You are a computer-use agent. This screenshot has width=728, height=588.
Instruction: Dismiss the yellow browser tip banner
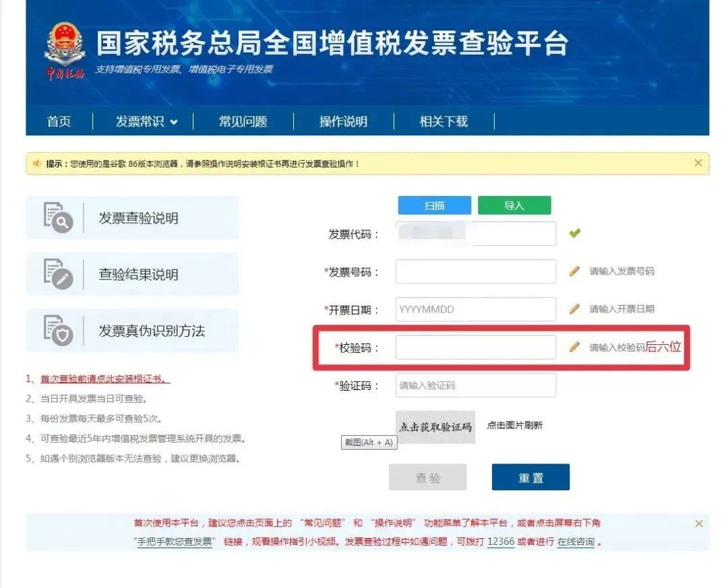pyautogui.click(x=698, y=163)
